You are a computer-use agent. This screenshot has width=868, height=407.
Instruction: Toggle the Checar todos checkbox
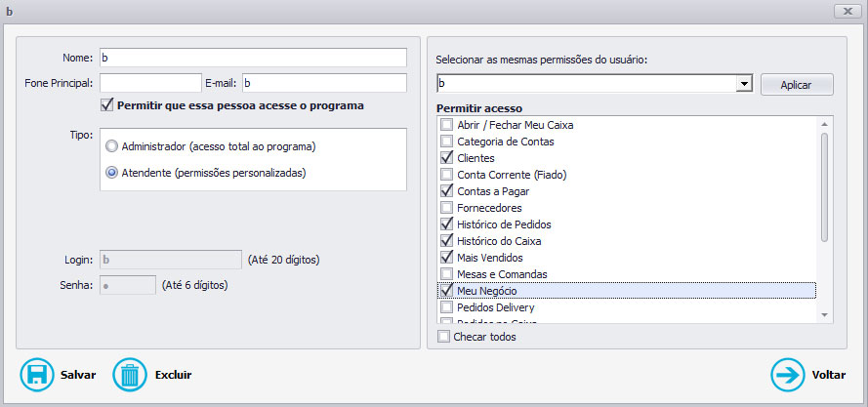pyautogui.click(x=443, y=336)
